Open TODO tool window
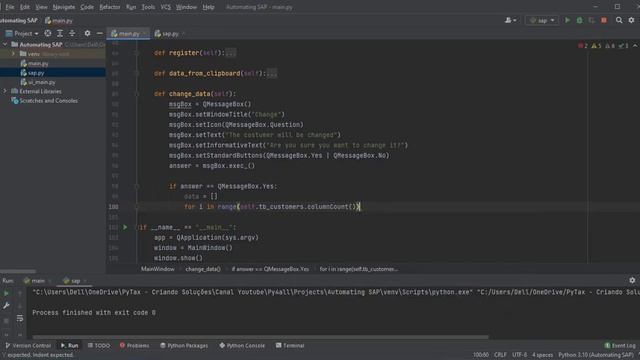This screenshot has height=360, width=640. [x=99, y=345]
